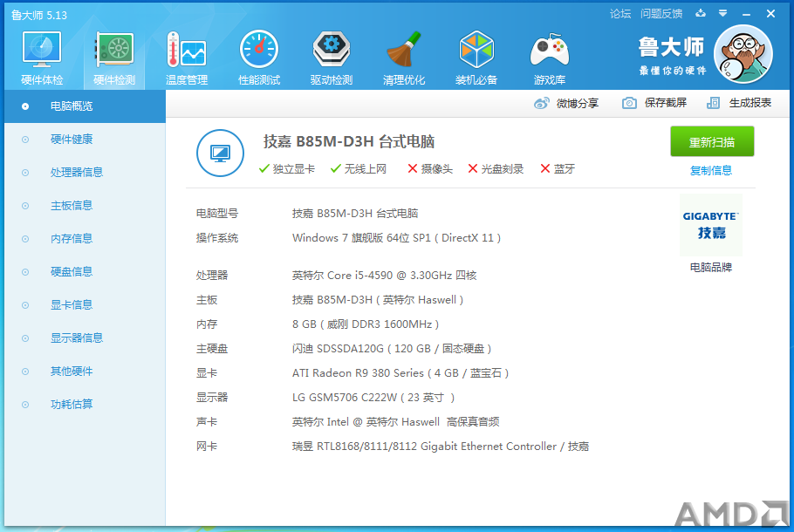794x532 pixels.
Task: Click the Windows 7 旗舰版 operating system value
Action: [396, 238]
